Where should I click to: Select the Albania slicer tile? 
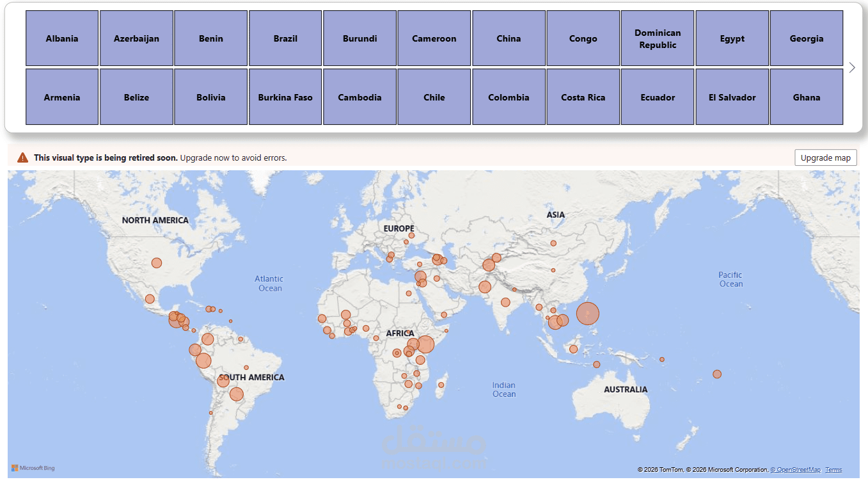click(62, 38)
